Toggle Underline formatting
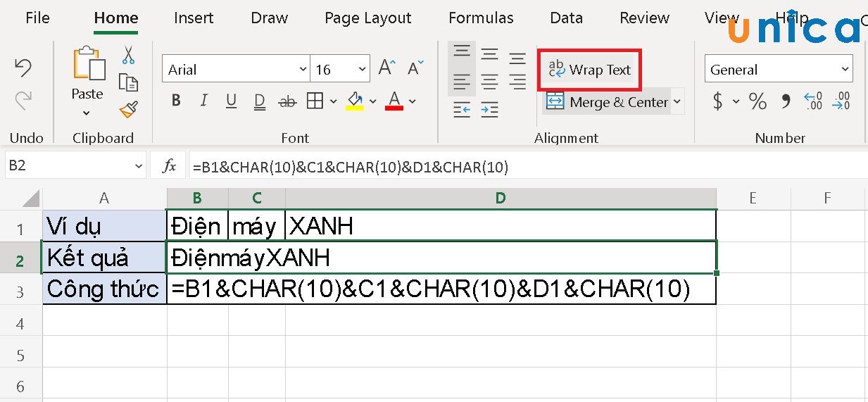 tap(231, 101)
